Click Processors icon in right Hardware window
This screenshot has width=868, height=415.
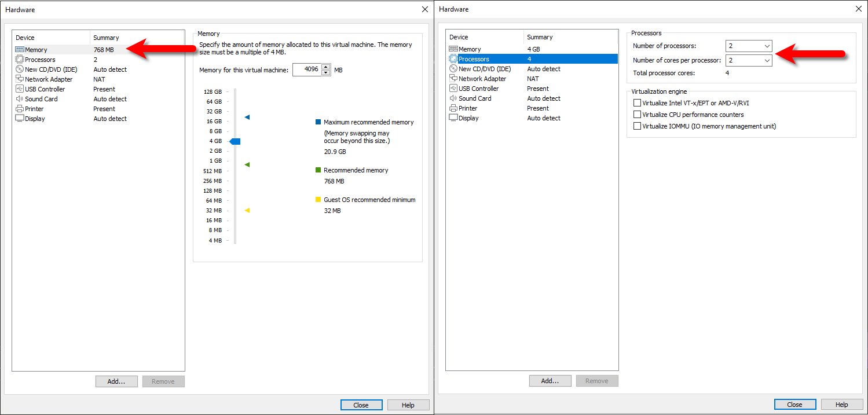click(453, 59)
